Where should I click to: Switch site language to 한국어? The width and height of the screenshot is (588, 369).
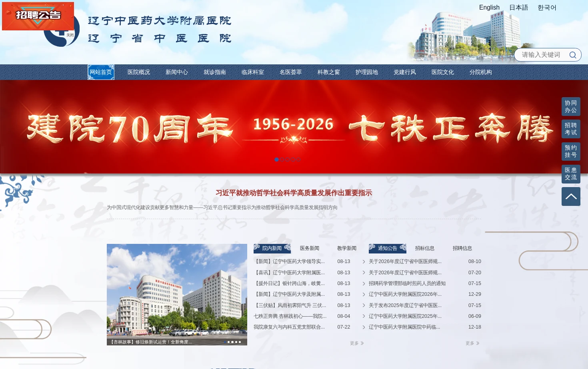[547, 8]
